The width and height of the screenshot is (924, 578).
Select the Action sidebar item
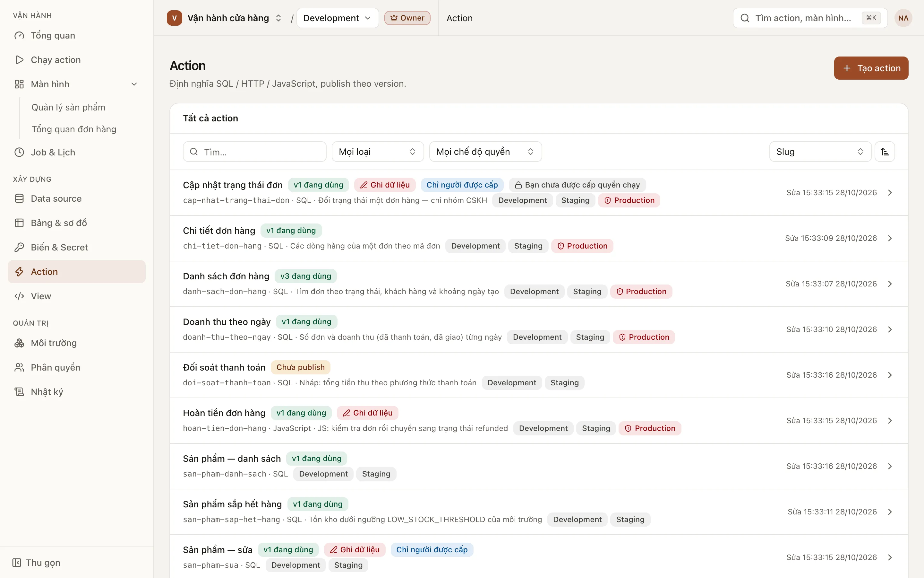[x=76, y=272]
